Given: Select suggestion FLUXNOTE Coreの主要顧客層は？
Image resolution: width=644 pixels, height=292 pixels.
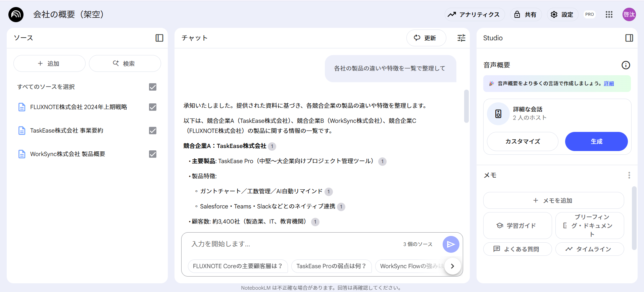Looking at the screenshot, I should click(238, 266).
